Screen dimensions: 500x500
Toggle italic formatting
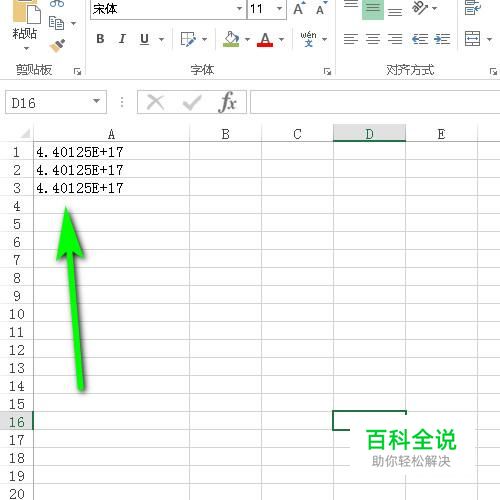122,39
